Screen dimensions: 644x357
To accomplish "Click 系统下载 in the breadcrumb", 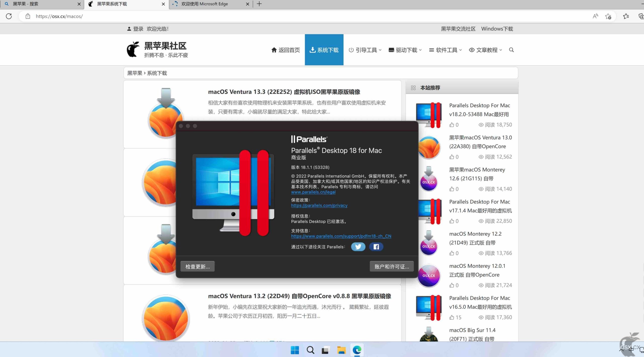I will point(157,73).
